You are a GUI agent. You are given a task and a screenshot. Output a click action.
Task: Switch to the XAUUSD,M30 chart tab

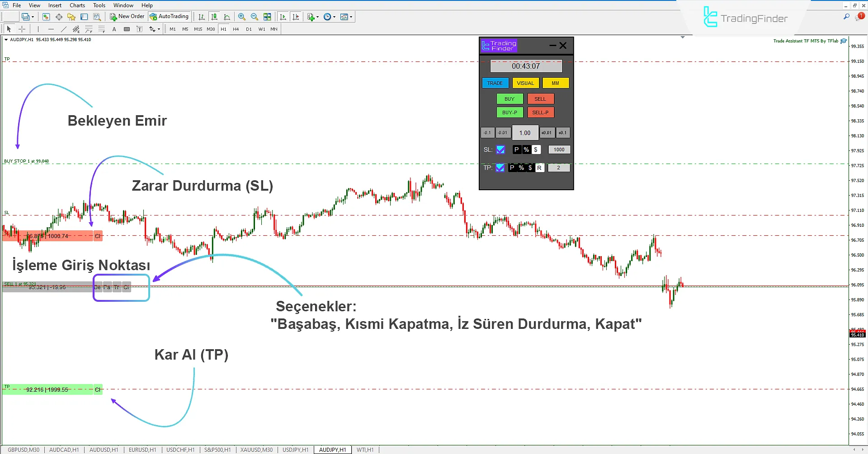click(x=256, y=449)
